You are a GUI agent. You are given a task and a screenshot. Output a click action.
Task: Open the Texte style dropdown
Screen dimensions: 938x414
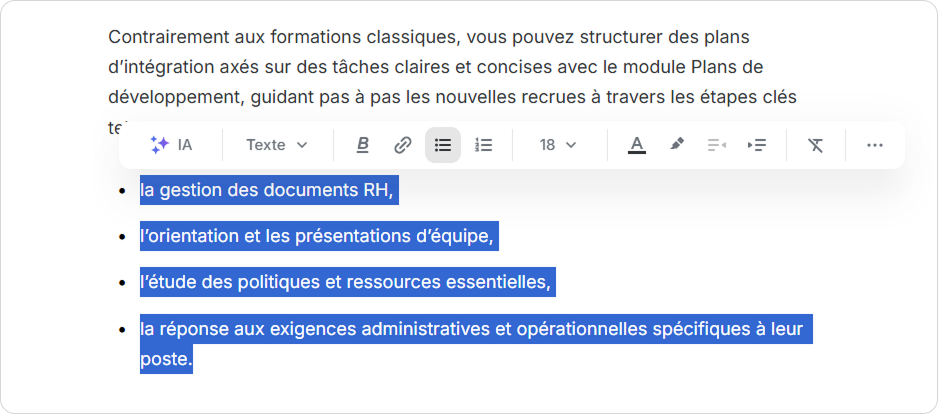[x=276, y=145]
